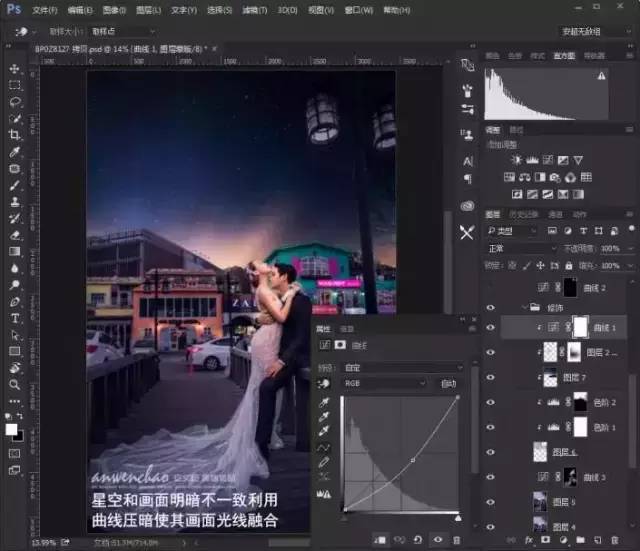Add a Color Balance adjustment (scales icon)

pos(525,177)
